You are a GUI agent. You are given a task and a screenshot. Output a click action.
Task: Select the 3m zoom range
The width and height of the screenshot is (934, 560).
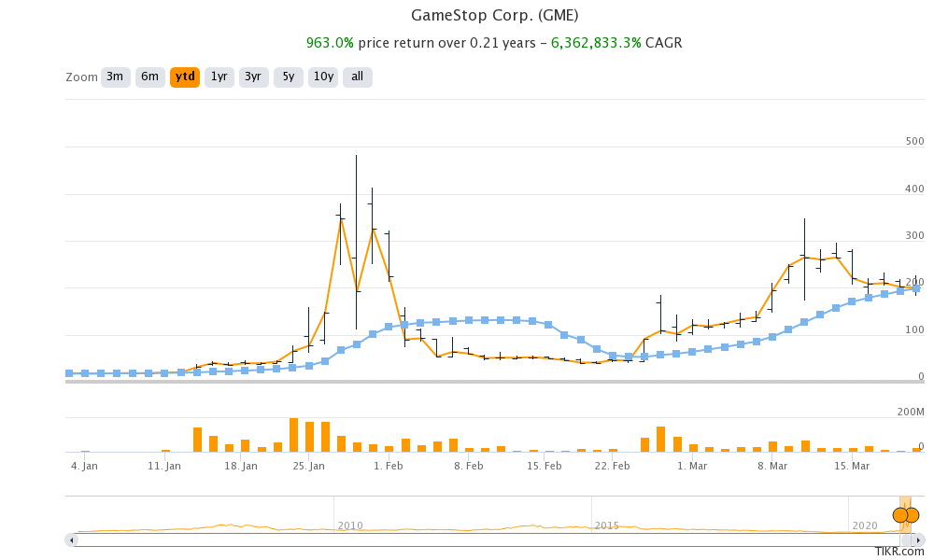[x=116, y=77]
